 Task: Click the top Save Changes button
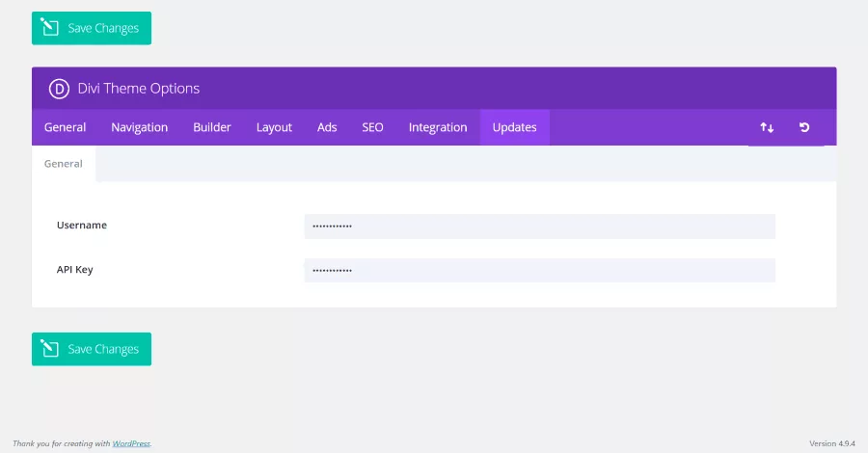[92, 28]
